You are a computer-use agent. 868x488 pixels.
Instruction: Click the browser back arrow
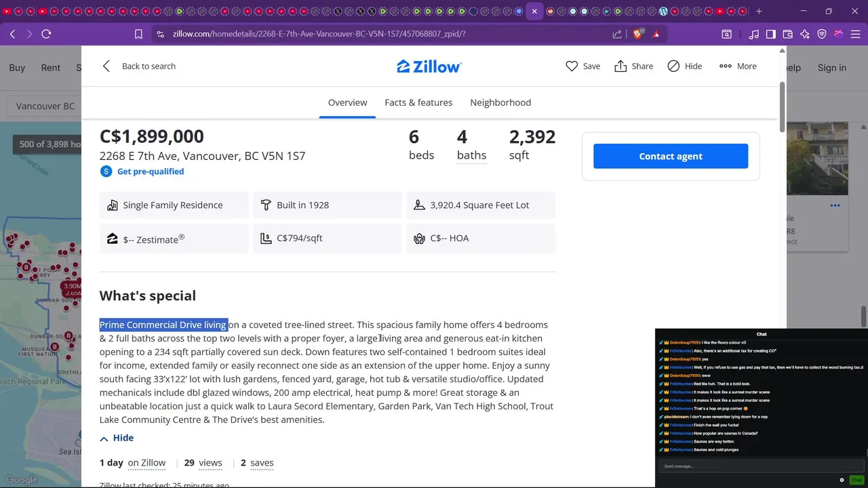[12, 34]
